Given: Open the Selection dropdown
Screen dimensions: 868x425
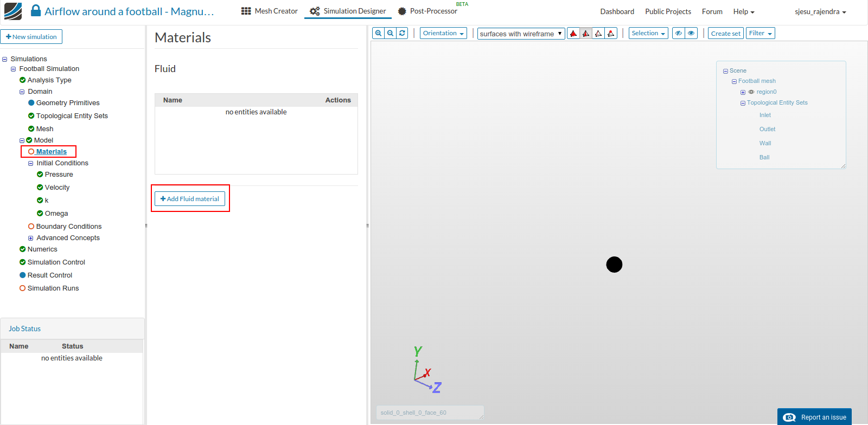Looking at the screenshot, I should (x=648, y=33).
